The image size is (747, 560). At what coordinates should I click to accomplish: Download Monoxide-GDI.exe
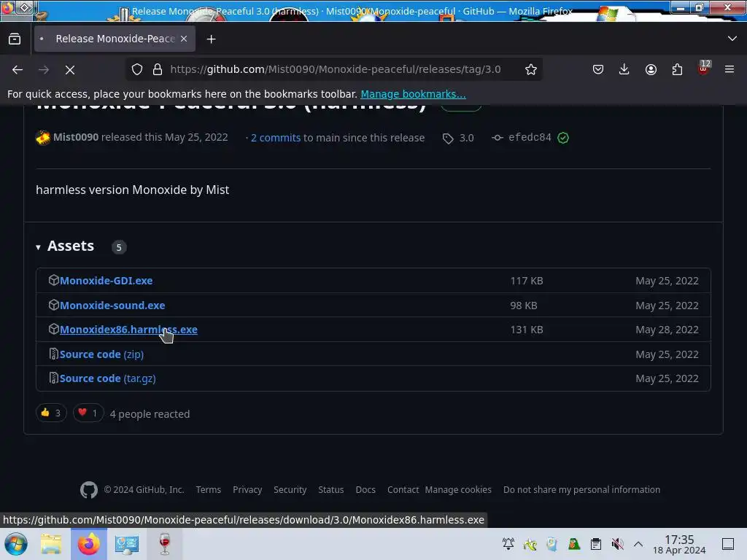coord(107,281)
